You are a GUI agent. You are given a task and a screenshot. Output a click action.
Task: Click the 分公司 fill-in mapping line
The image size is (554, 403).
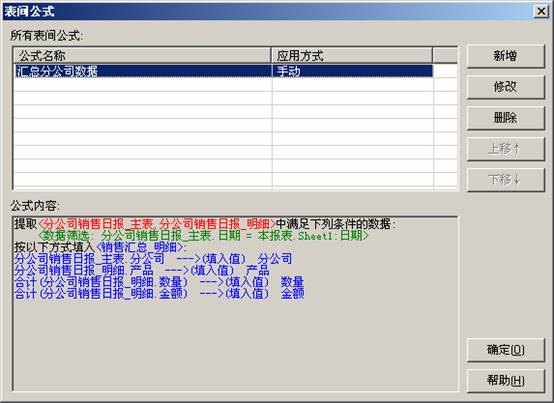point(153,259)
